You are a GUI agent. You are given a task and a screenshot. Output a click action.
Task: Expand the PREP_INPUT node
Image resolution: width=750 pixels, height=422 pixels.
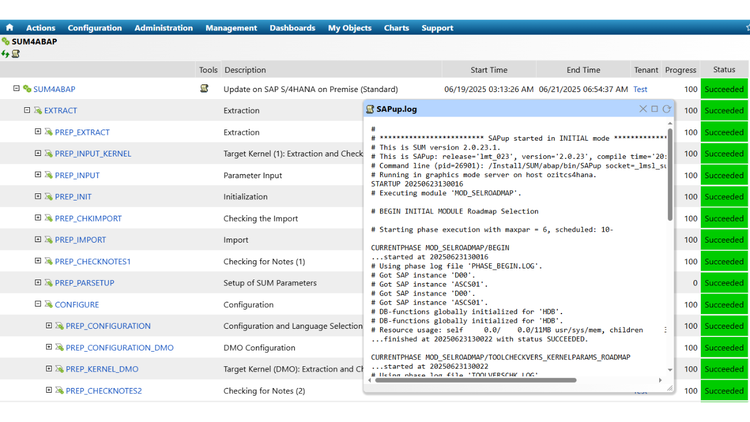[38, 175]
